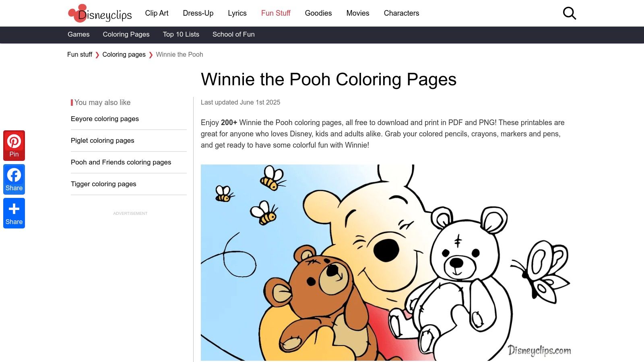Open Top 10 Lists
This screenshot has height=362, width=644.
181,35
